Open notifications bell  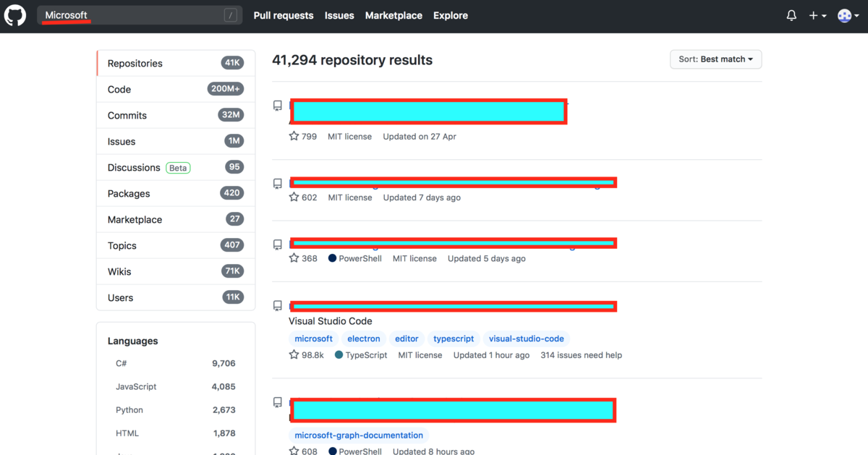click(x=791, y=15)
